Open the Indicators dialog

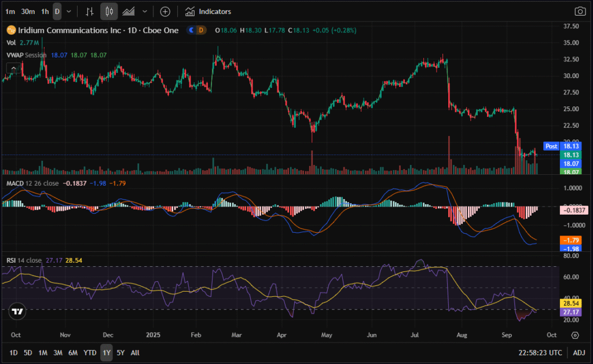pyautogui.click(x=208, y=12)
